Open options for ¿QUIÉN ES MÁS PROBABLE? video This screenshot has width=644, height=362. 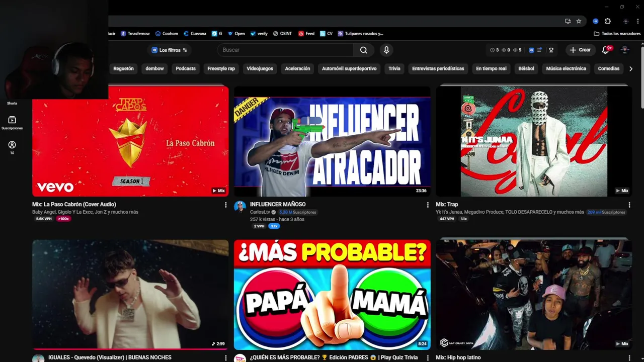pos(428,357)
